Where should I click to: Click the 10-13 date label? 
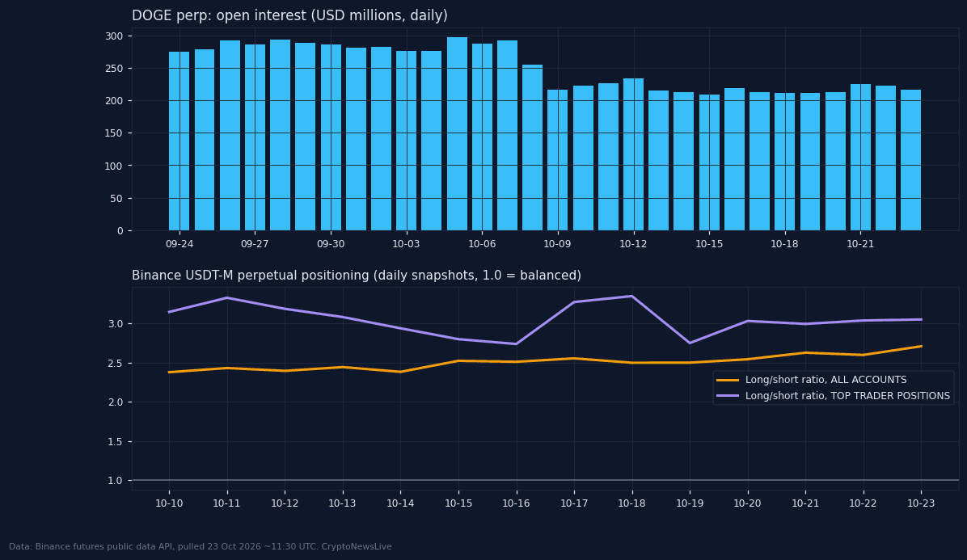[342, 503]
